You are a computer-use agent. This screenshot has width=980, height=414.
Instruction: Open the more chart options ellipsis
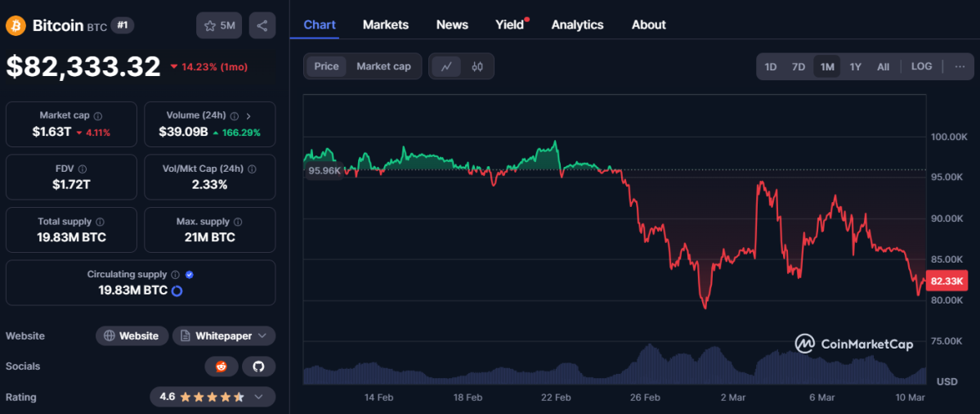coord(960,66)
